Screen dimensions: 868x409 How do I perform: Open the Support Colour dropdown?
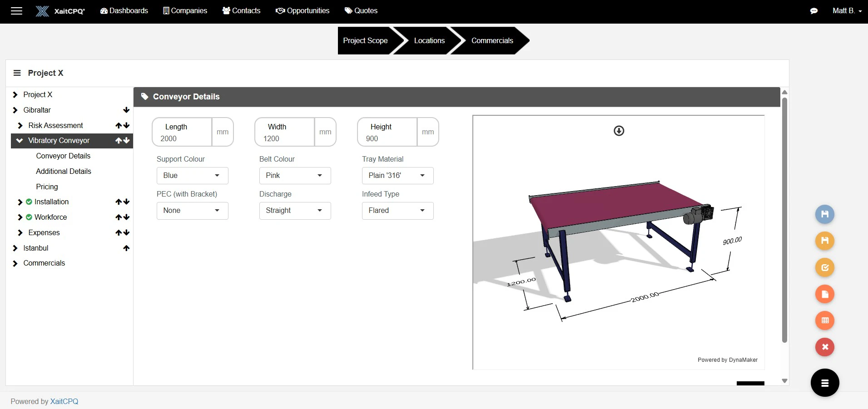tap(192, 175)
